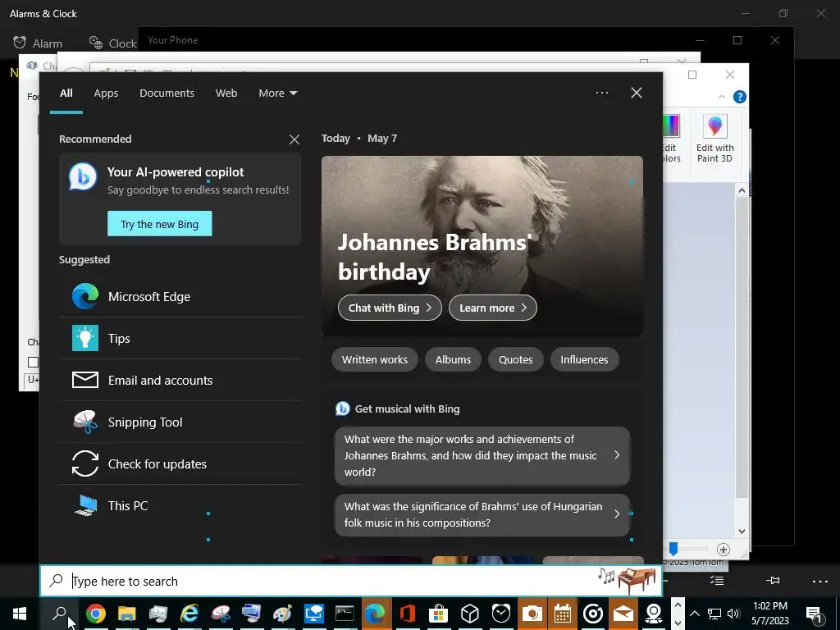Select the Influences chip
840x630 pixels.
584,359
